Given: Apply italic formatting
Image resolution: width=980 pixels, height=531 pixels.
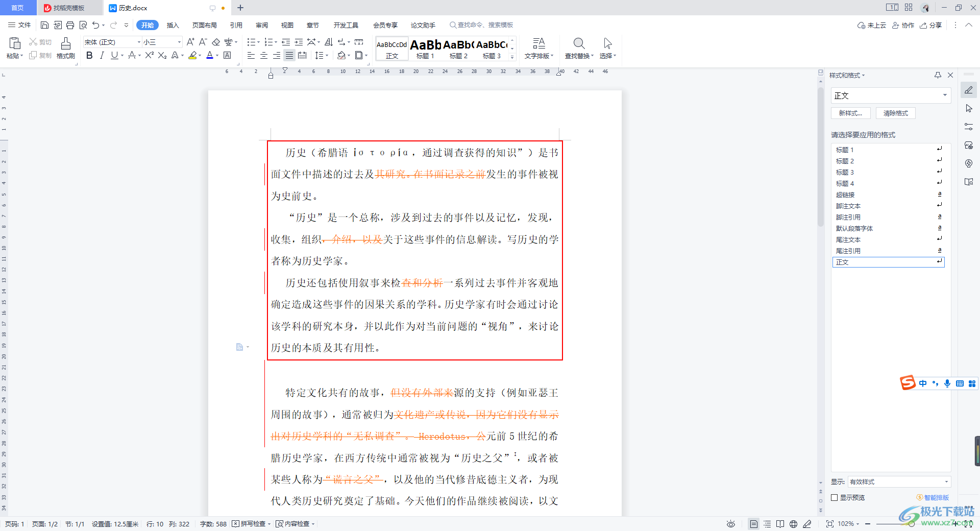Looking at the screenshot, I should click(x=102, y=55).
